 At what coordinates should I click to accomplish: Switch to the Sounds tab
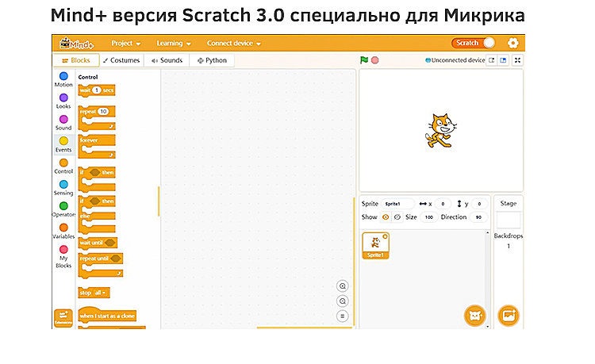167,60
